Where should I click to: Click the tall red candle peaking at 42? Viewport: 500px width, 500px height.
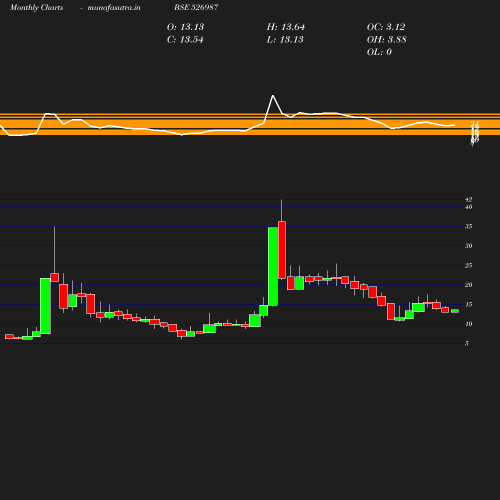[282, 250]
